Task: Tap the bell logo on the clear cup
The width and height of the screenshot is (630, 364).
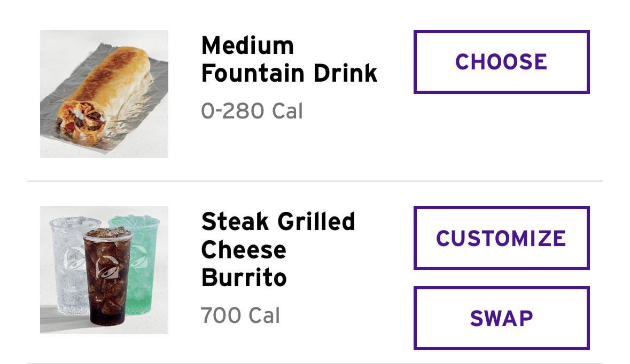Action: (x=73, y=260)
